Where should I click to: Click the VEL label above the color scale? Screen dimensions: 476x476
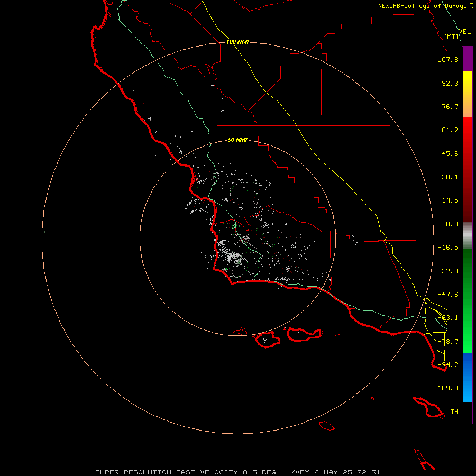pos(464,32)
